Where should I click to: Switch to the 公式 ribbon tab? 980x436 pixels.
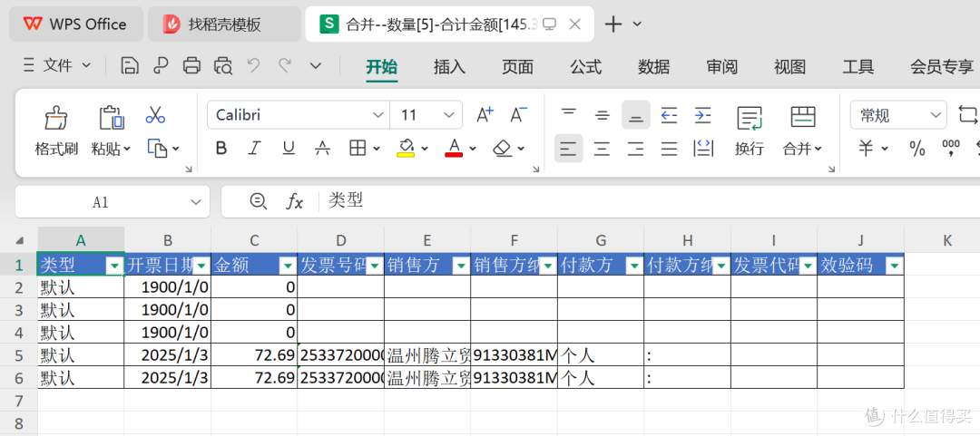tap(585, 67)
